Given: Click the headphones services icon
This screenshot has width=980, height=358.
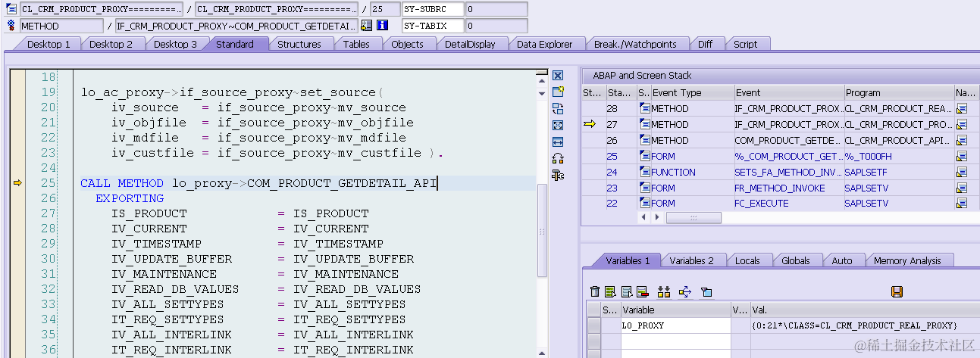Looking at the screenshot, I should [x=558, y=158].
